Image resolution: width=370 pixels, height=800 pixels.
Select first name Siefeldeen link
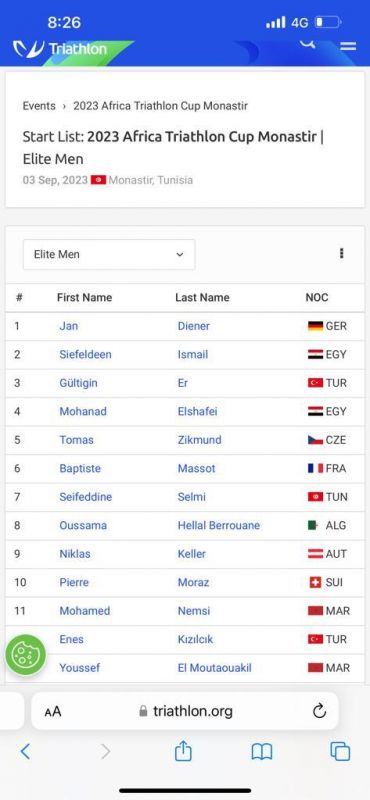(x=85, y=355)
